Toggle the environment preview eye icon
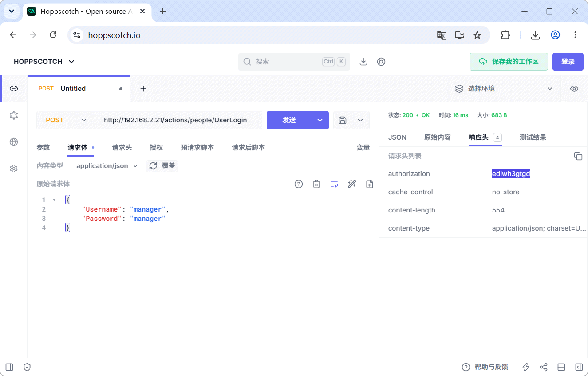This screenshot has width=588, height=376. pos(574,89)
